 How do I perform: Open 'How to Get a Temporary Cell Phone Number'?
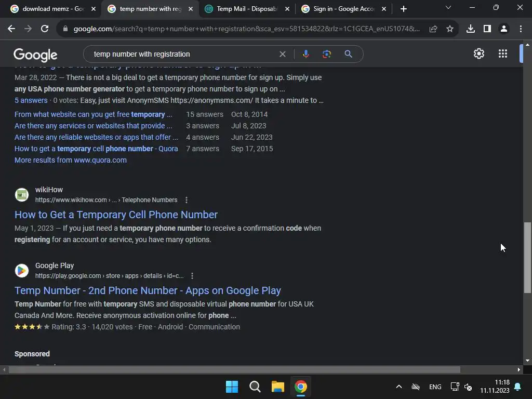coord(116,215)
